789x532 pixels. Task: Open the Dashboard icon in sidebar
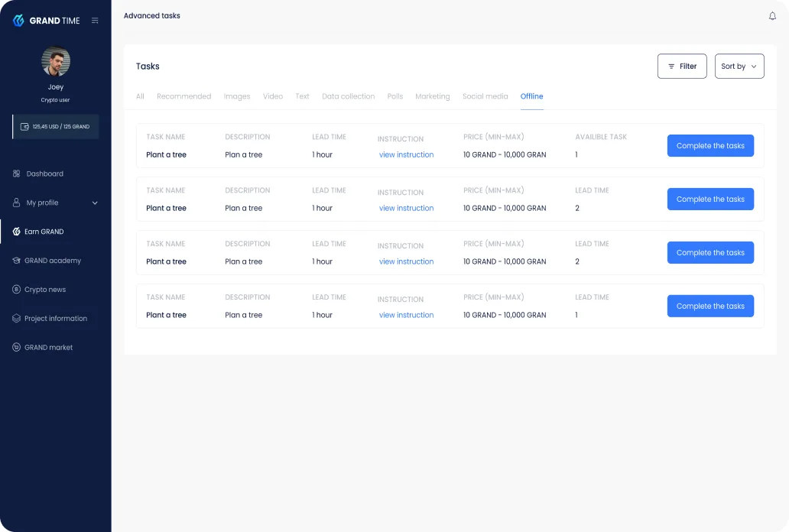click(16, 174)
